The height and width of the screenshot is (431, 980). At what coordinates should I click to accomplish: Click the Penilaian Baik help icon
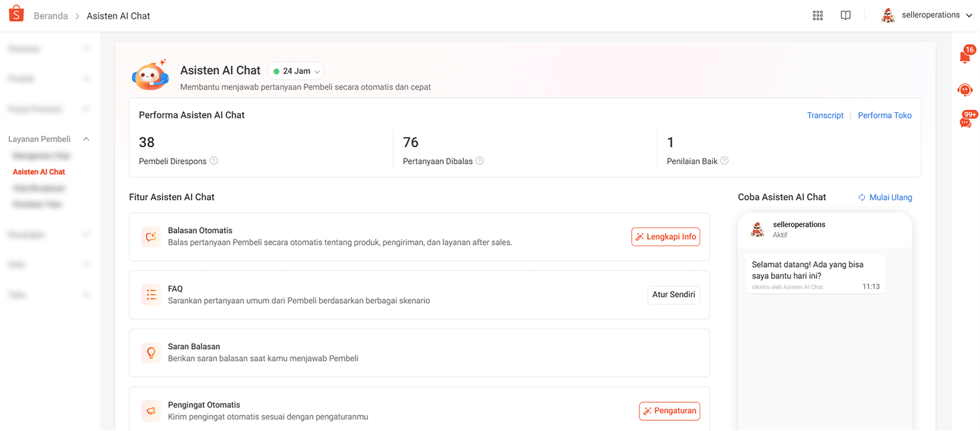pos(724,161)
